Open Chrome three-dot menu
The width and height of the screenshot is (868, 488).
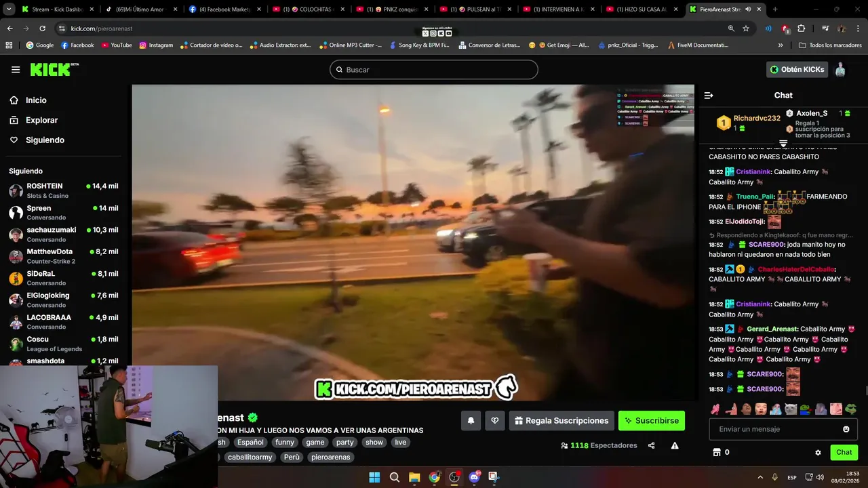click(x=858, y=28)
